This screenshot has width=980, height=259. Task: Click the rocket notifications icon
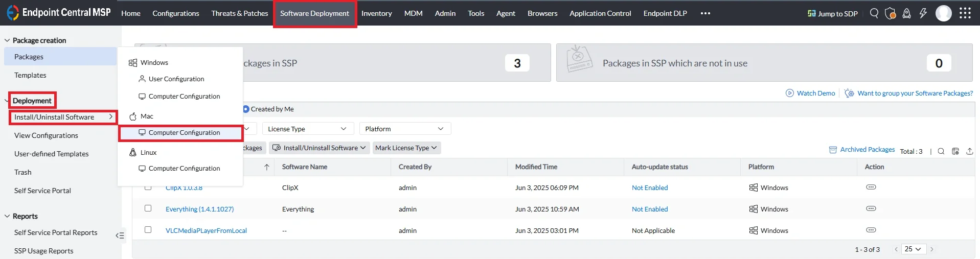906,13
